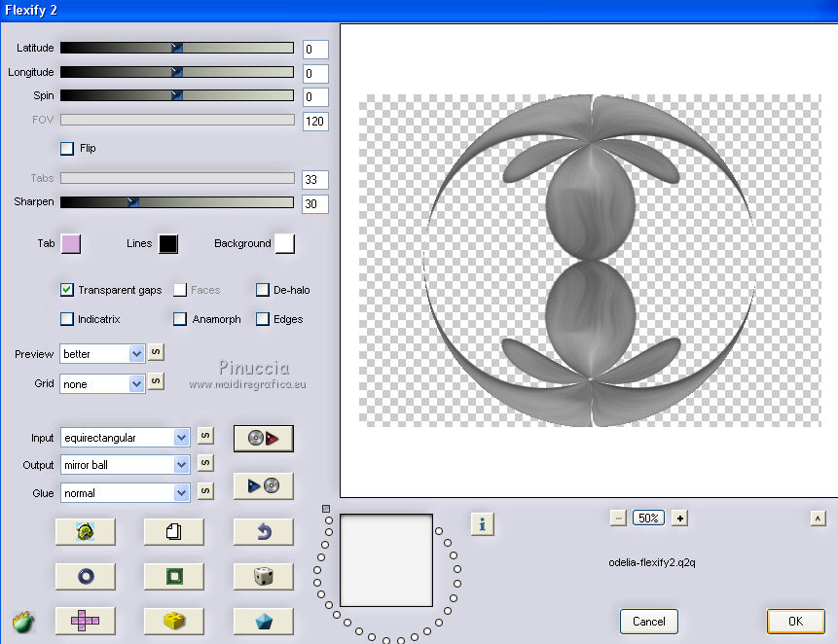Click the S button beside Glue
Viewport: 838px width, 644px height.
tap(205, 490)
